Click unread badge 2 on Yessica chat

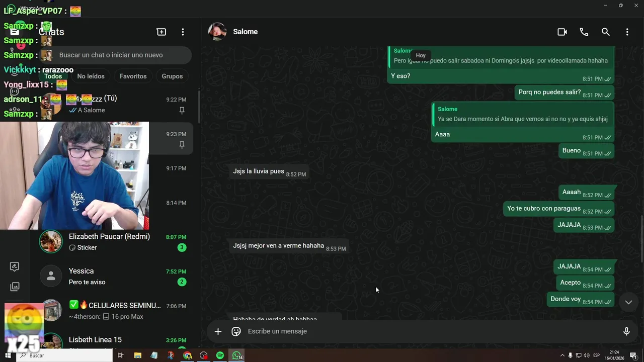click(x=182, y=282)
